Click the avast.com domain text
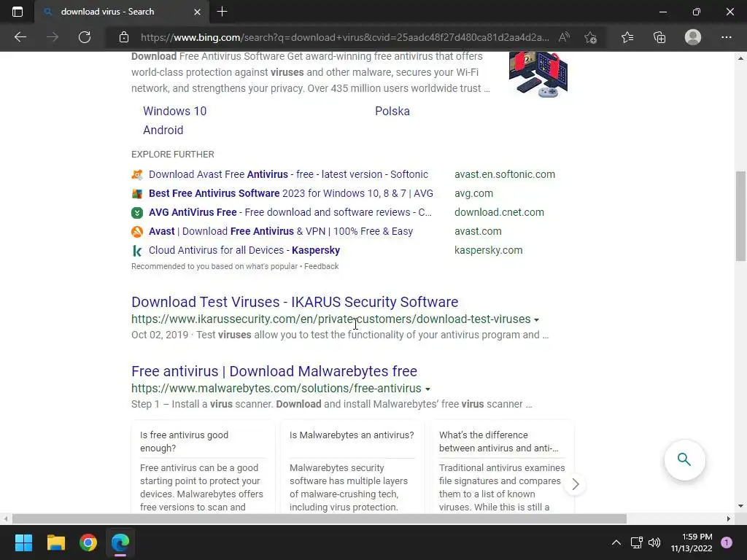This screenshot has height=560, width=747. [x=478, y=231]
